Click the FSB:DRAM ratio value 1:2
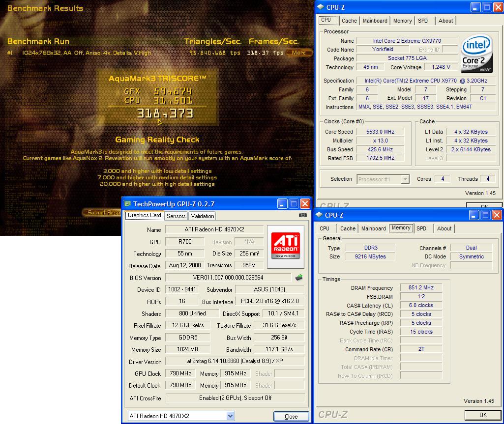504x424 pixels. [x=421, y=296]
